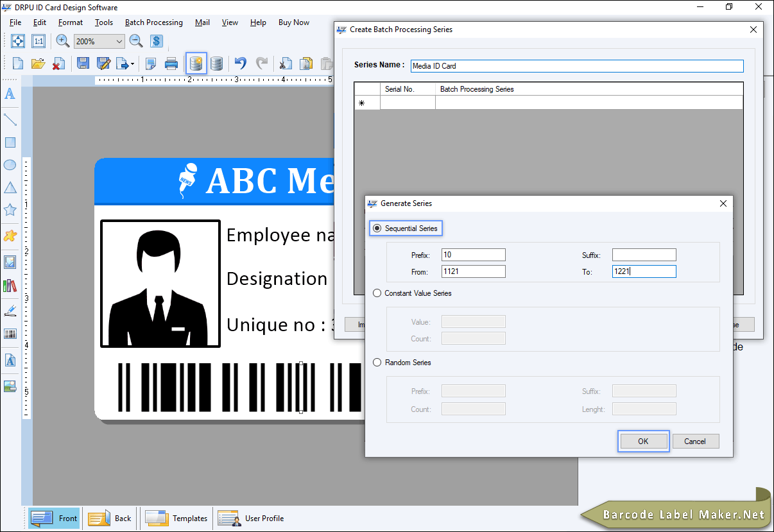774x532 pixels.
Task: Click the gray redo arrow icon
Action: (262, 64)
